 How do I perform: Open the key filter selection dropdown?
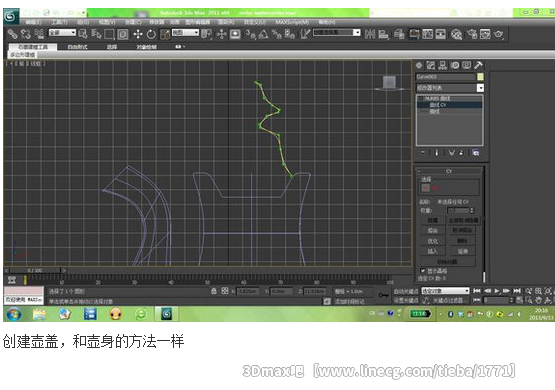click(x=445, y=291)
